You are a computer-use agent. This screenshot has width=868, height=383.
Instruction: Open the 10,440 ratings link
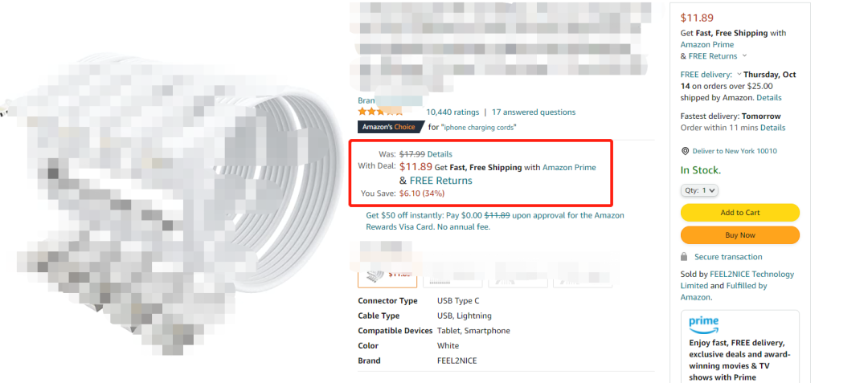click(452, 112)
